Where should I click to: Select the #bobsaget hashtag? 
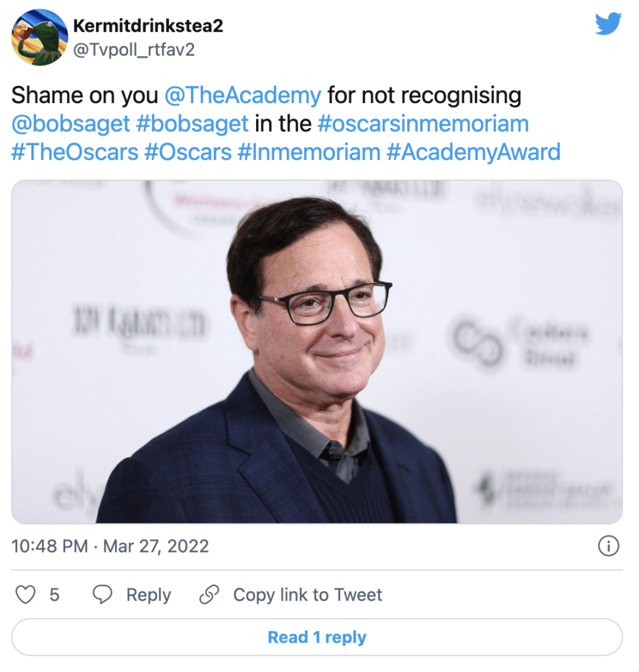(x=192, y=124)
